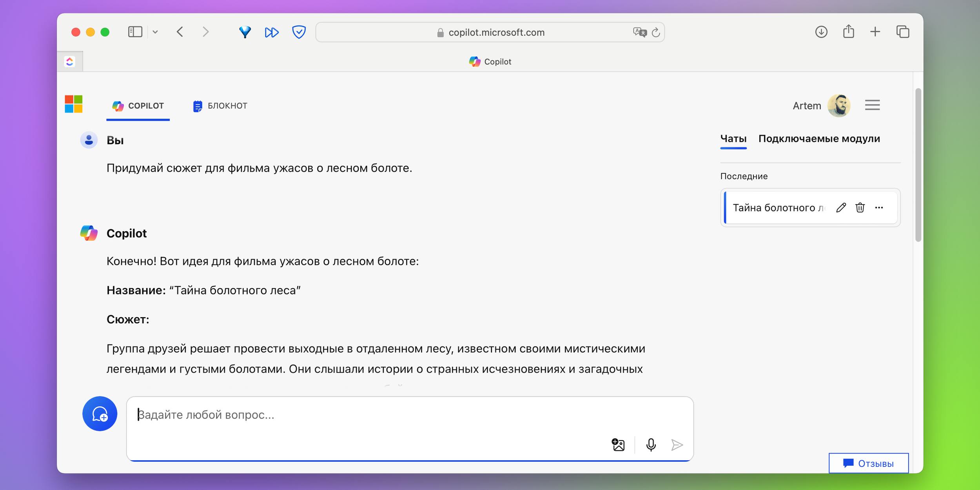Show the tab overview icon

[903, 32]
